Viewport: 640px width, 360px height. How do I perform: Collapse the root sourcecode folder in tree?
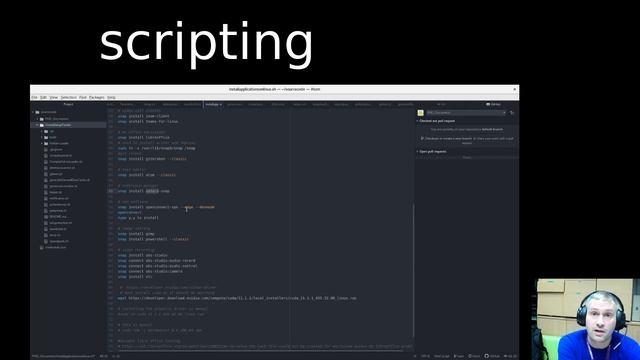tap(33, 112)
